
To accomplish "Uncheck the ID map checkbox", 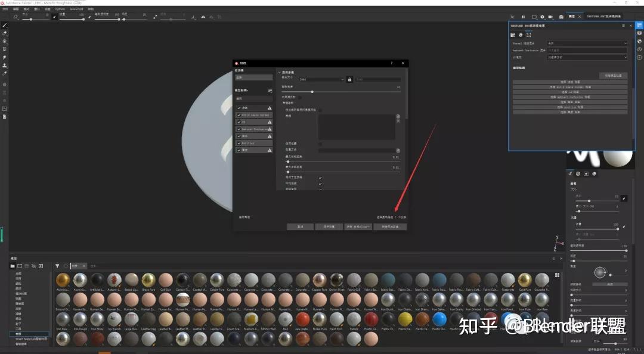I will 239,122.
